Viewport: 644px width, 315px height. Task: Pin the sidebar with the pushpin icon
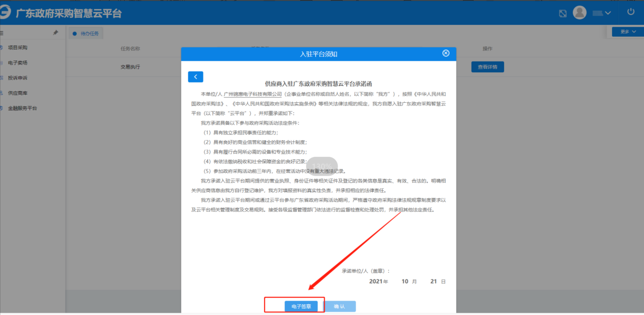tap(55, 33)
